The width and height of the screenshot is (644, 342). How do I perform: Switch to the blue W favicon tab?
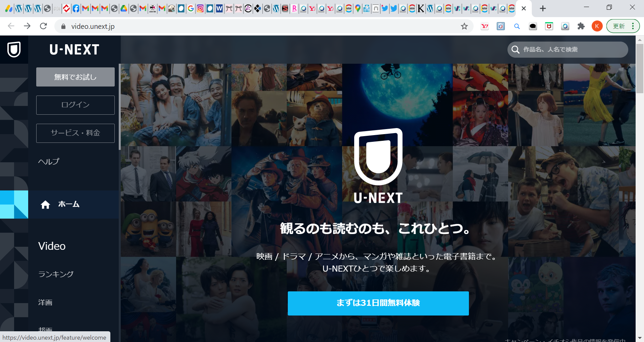[x=219, y=8]
